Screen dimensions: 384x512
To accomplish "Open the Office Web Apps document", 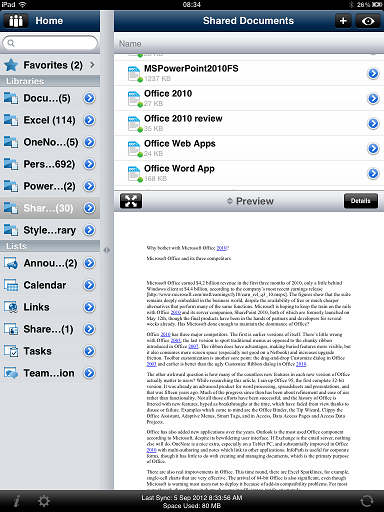I will (249, 148).
